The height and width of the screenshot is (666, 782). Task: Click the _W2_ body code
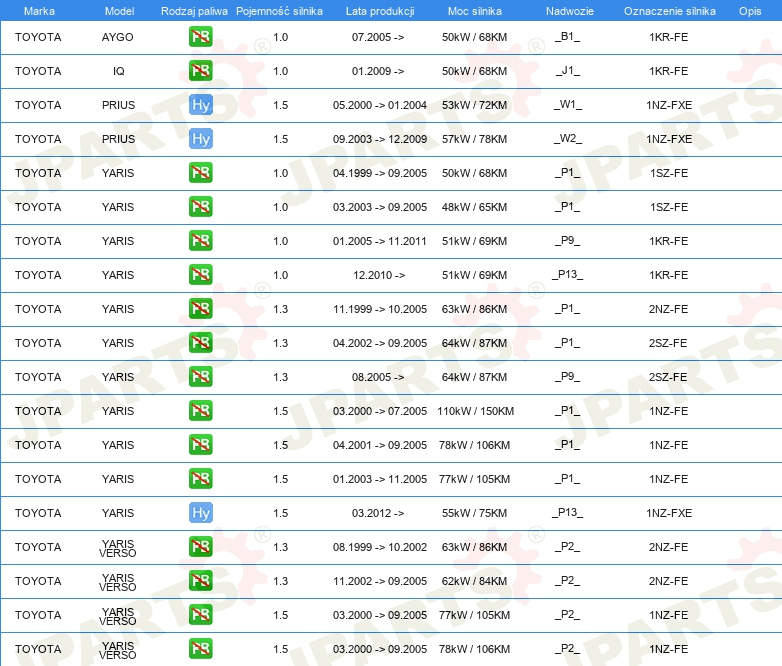(568, 139)
